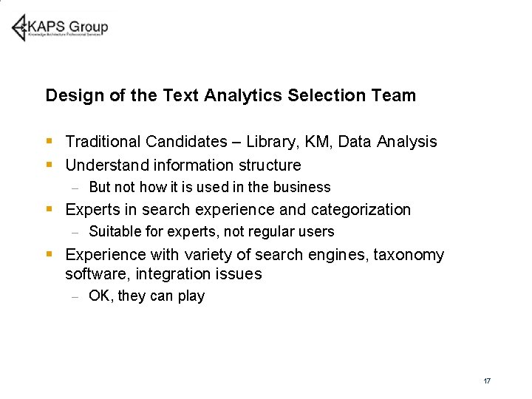Click the dash marker before But not how
This screenshot has height=399, width=532.
click(74, 188)
